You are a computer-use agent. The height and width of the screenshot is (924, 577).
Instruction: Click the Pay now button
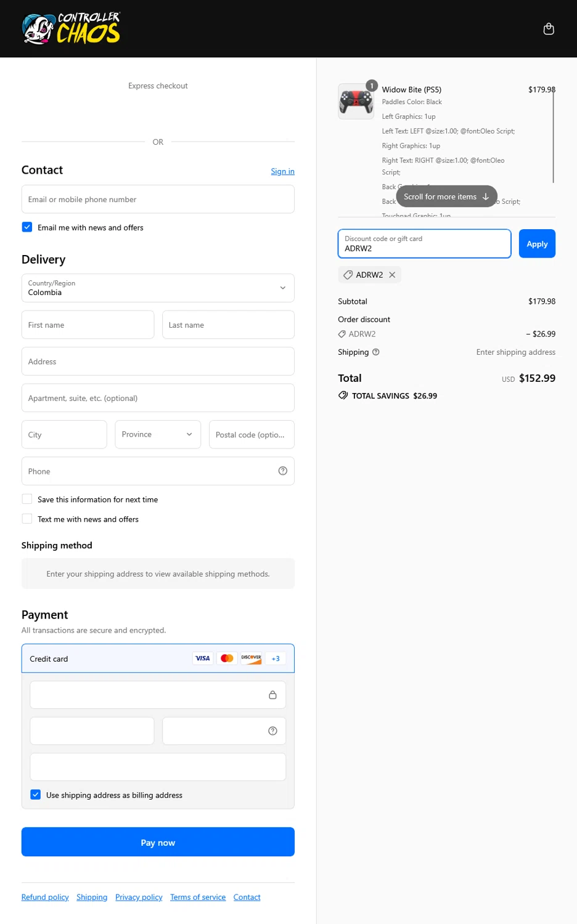pos(158,842)
